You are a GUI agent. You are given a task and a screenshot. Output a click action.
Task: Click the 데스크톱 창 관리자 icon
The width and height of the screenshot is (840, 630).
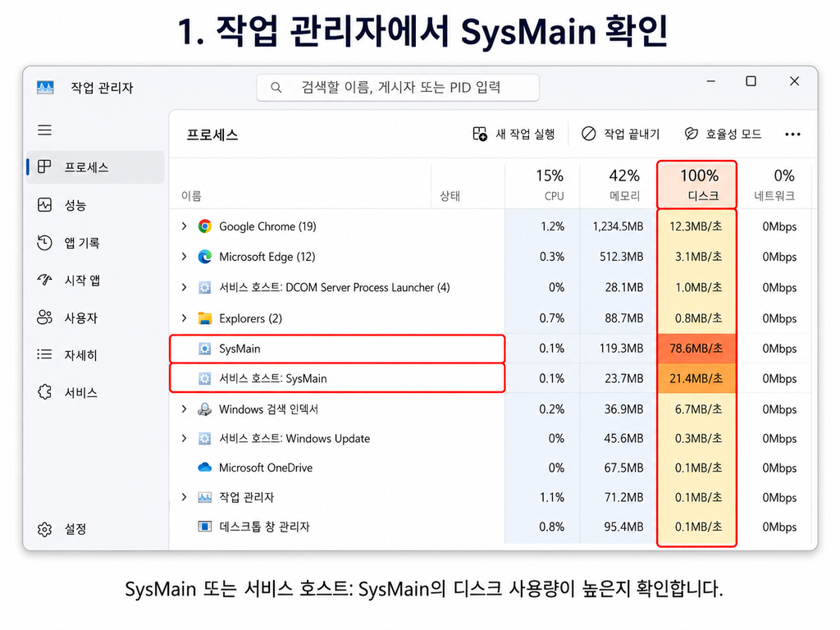(x=204, y=527)
